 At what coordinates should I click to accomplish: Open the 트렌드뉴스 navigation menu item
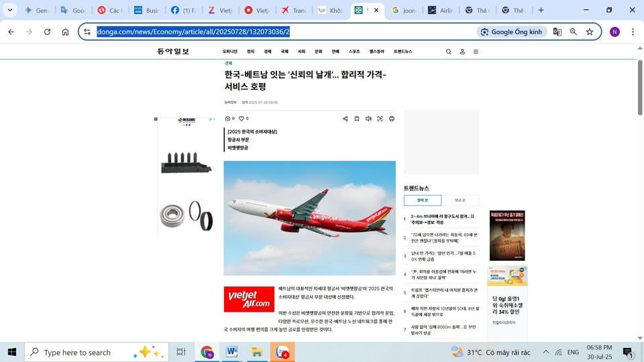coord(402,52)
